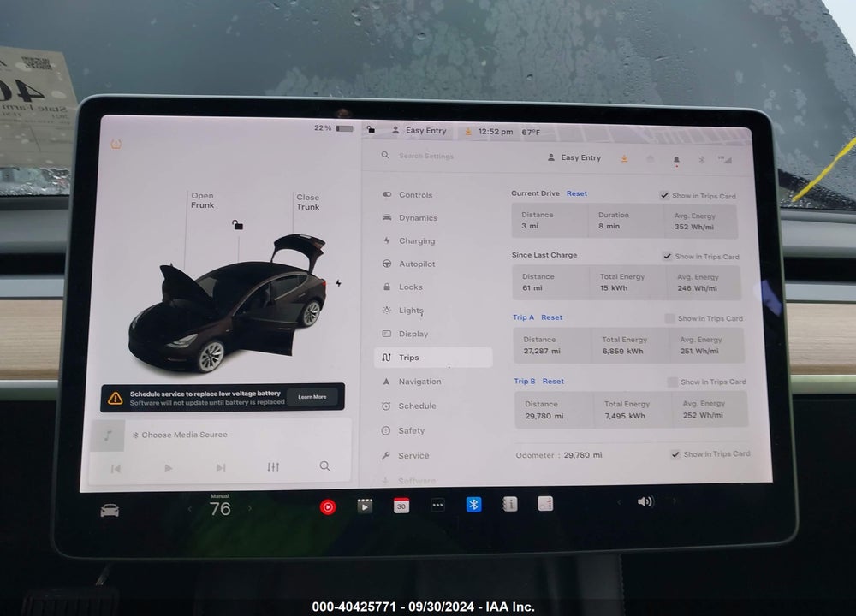856x616 pixels.
Task: Tap the 22% battery indicator
Action: tap(334, 128)
